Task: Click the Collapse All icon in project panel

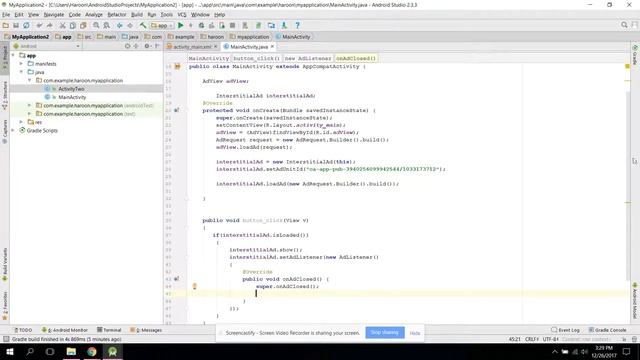Action: (136, 46)
